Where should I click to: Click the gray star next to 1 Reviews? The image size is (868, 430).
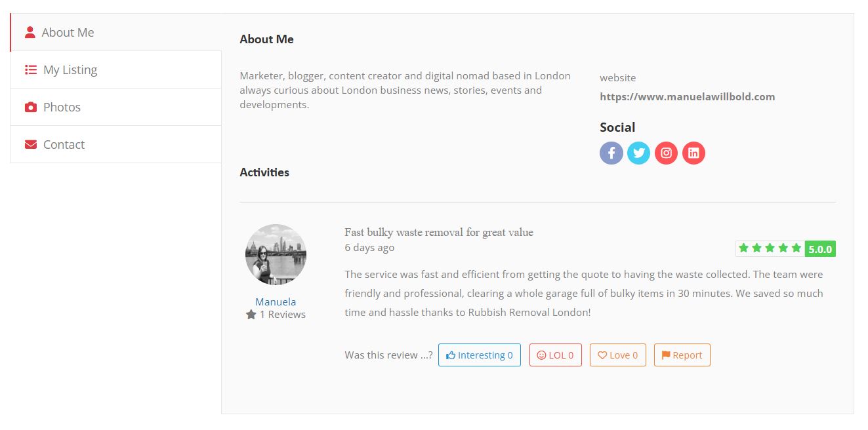click(251, 315)
